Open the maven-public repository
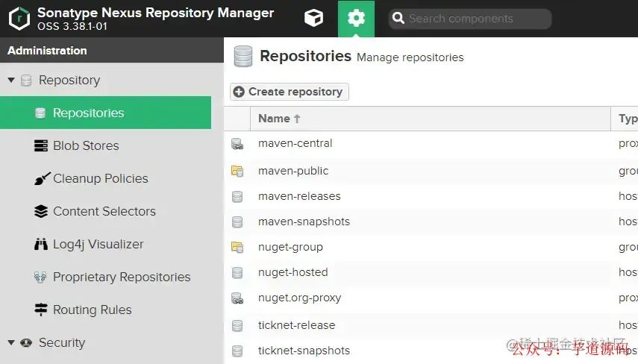 (x=293, y=171)
